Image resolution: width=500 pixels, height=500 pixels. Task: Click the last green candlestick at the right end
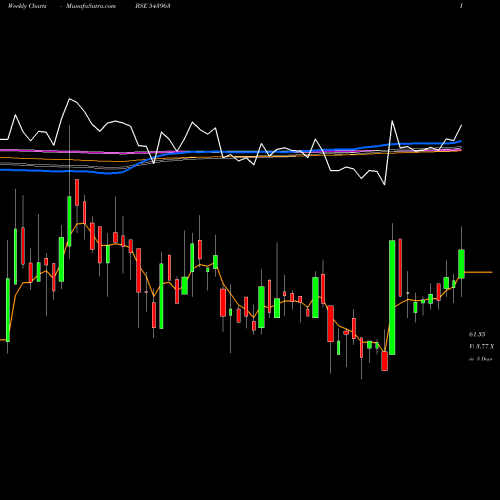coord(461,264)
